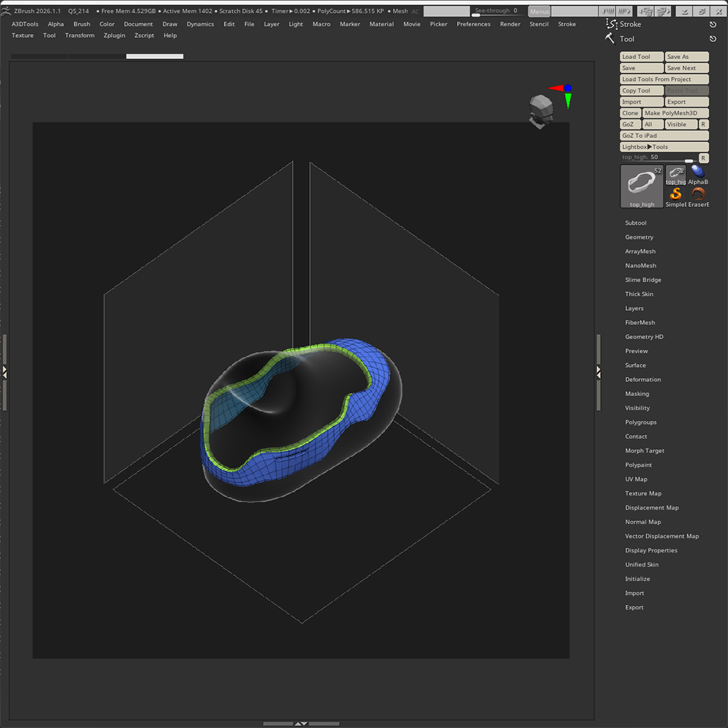Expand the Subtool section
728x728 pixels.
(635, 223)
